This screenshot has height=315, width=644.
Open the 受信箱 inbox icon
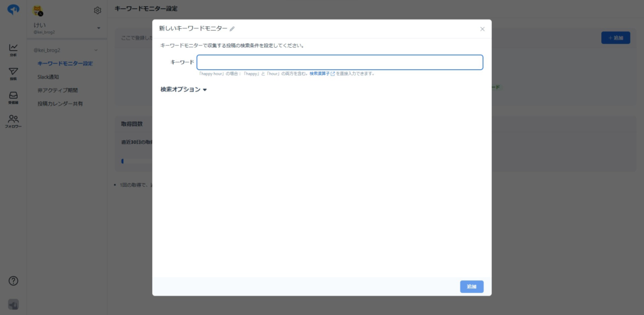13,97
